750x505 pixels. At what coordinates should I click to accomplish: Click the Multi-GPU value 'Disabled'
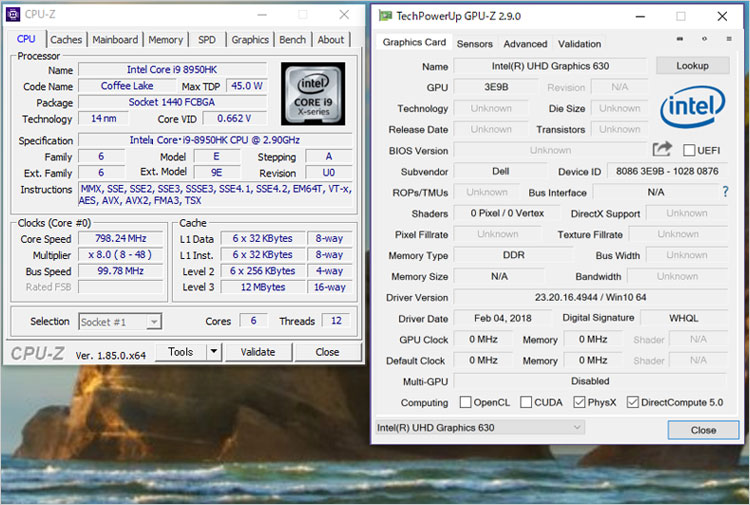pos(590,381)
